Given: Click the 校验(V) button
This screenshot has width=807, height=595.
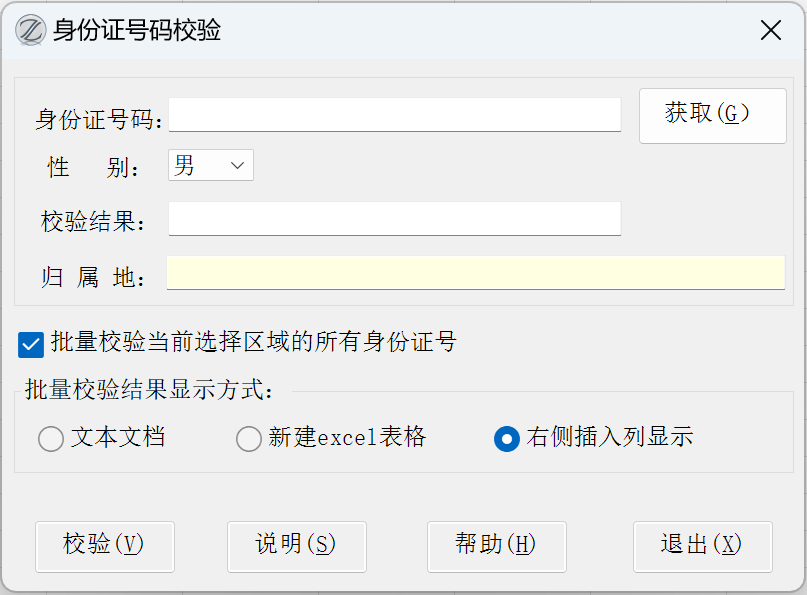Looking at the screenshot, I should pos(104,545).
